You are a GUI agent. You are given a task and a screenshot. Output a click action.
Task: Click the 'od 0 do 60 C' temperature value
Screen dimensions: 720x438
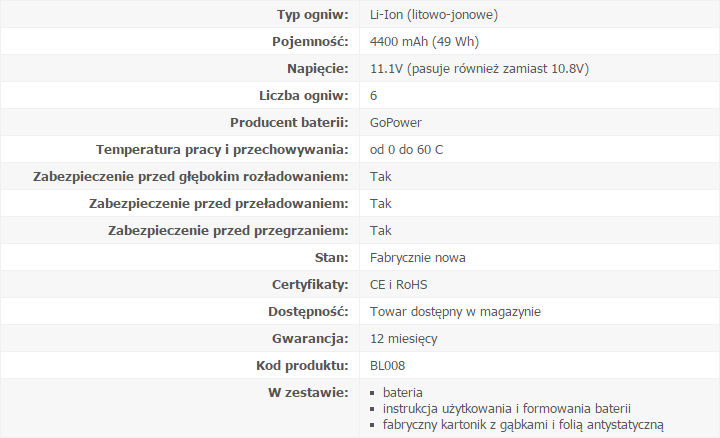(x=406, y=150)
